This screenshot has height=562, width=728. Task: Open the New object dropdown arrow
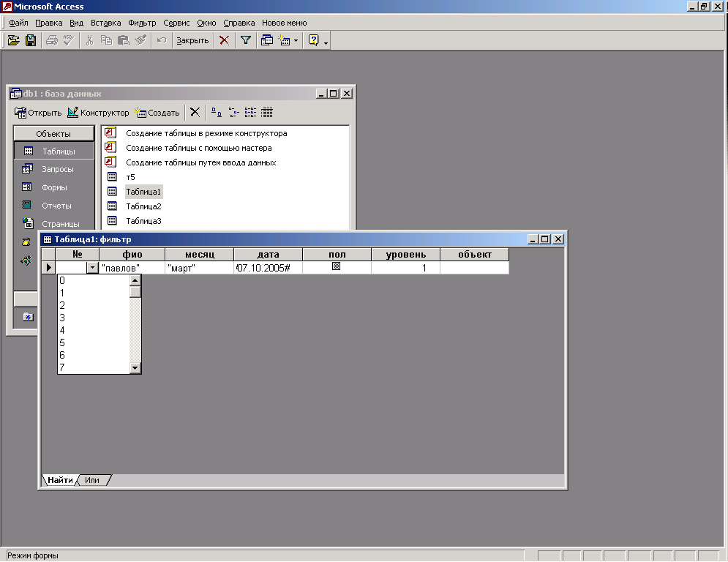tap(296, 41)
